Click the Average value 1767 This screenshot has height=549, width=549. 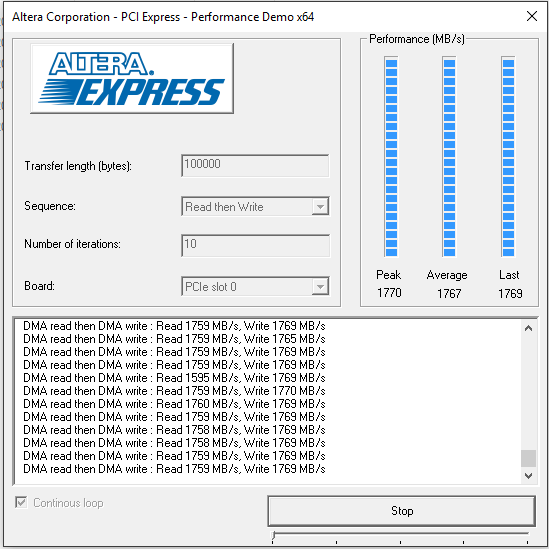click(x=449, y=293)
